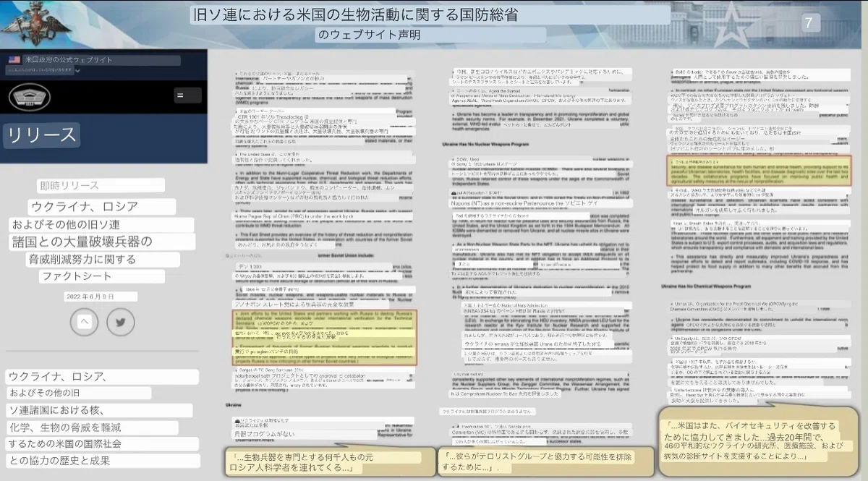Click the highlighted yellow paragraph in the right document page
868x481 pixels.
759,171
